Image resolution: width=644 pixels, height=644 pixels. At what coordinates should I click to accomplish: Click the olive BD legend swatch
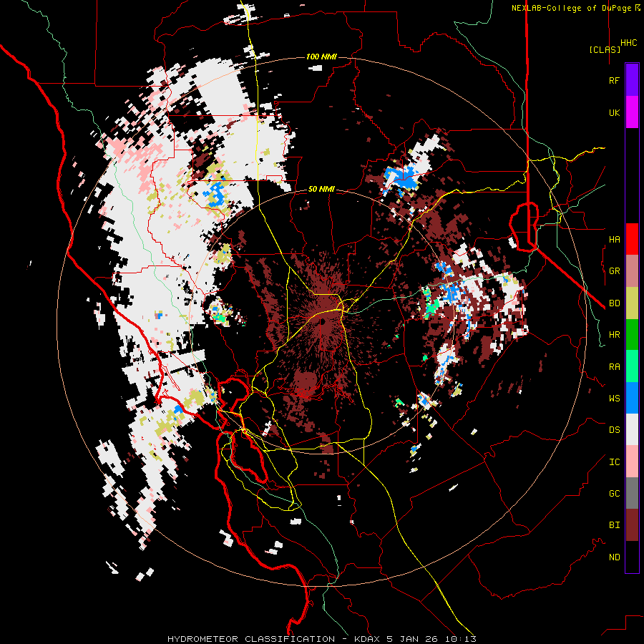(632, 303)
